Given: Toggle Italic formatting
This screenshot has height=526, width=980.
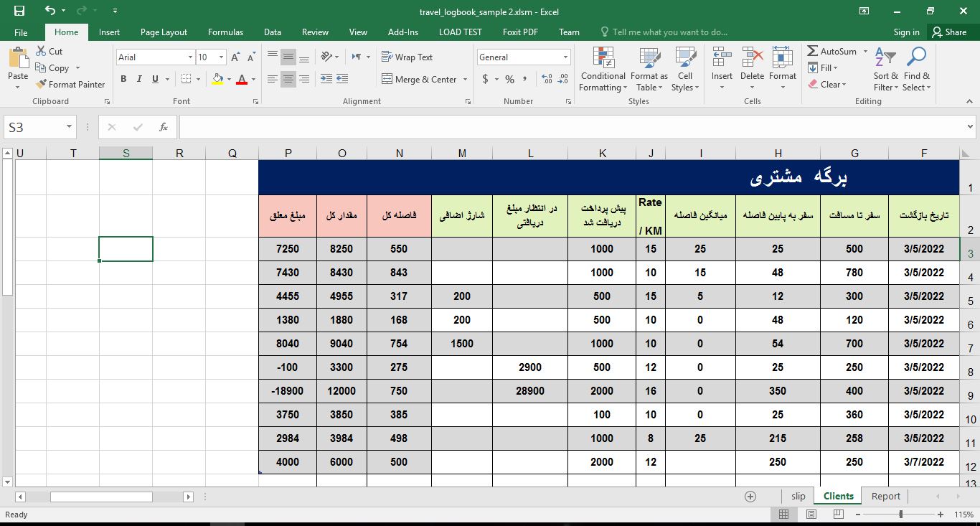Looking at the screenshot, I should 139,79.
